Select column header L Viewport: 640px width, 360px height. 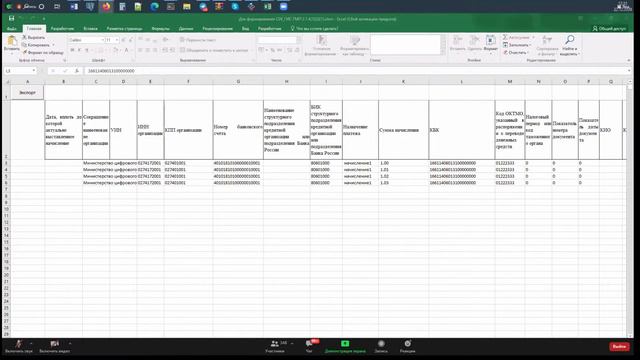pyautogui.click(x=462, y=82)
